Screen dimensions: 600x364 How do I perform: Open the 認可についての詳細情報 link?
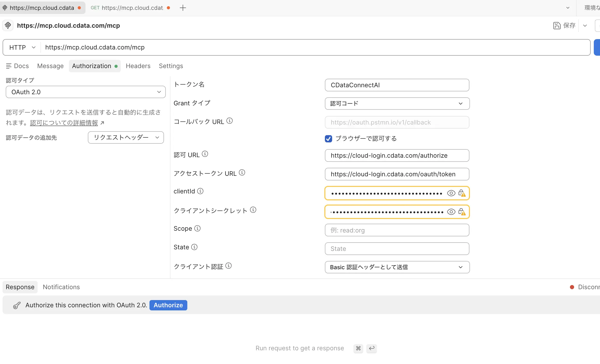click(64, 123)
